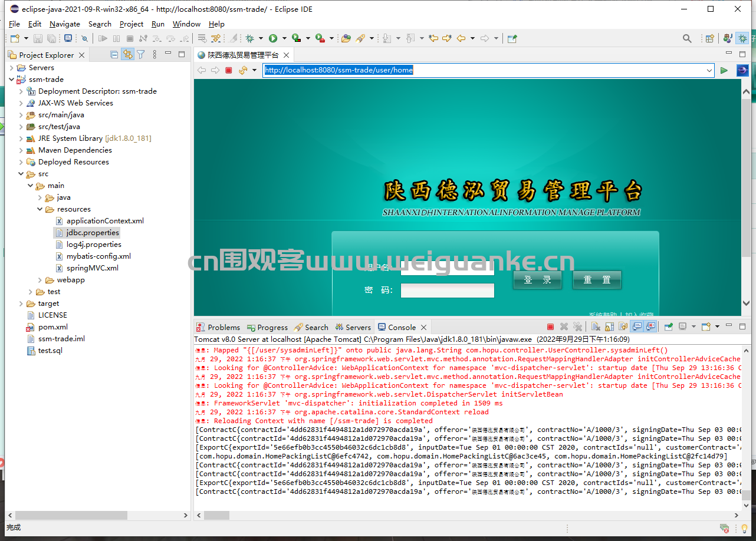Toggle show console on standard output change
Image resolution: width=756 pixels, height=541 pixels.
(637, 327)
